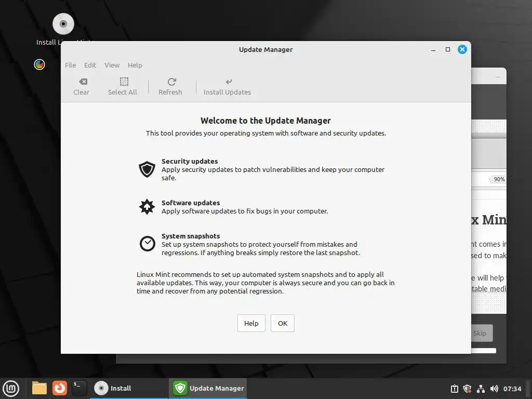
Task: Open the Files folder in taskbar
Action: click(x=39, y=388)
